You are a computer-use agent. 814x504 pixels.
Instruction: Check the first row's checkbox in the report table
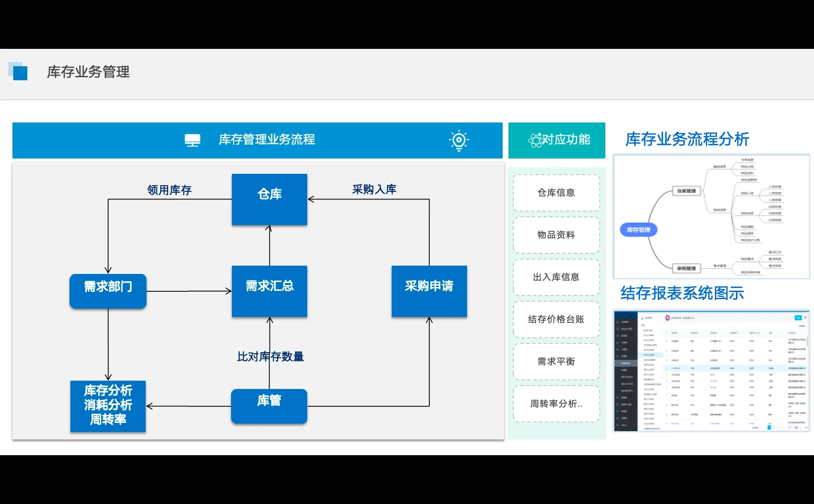coord(667,341)
